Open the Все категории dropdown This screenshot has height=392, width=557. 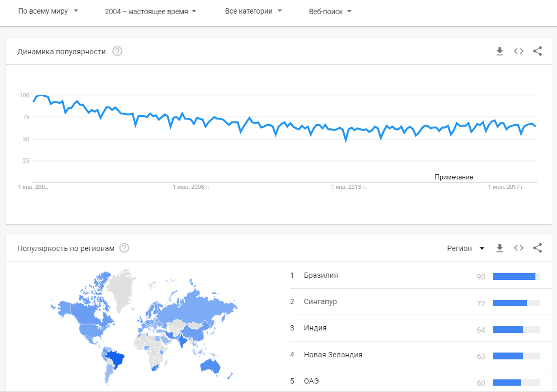coord(253,11)
